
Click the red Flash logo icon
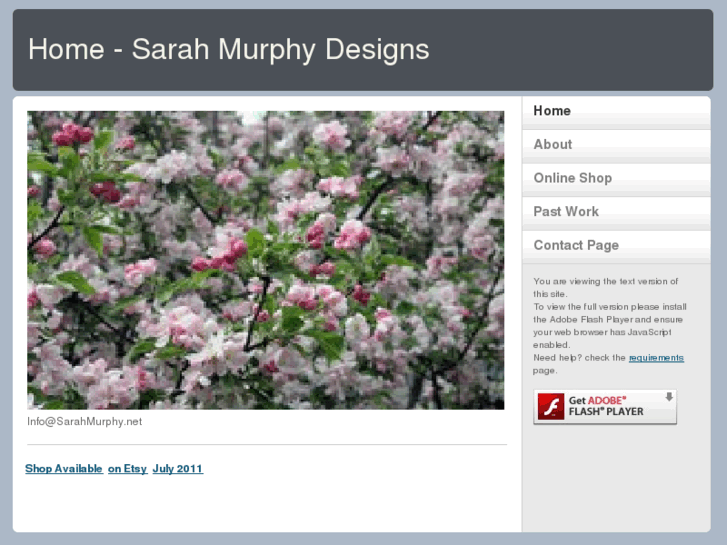coord(551,407)
